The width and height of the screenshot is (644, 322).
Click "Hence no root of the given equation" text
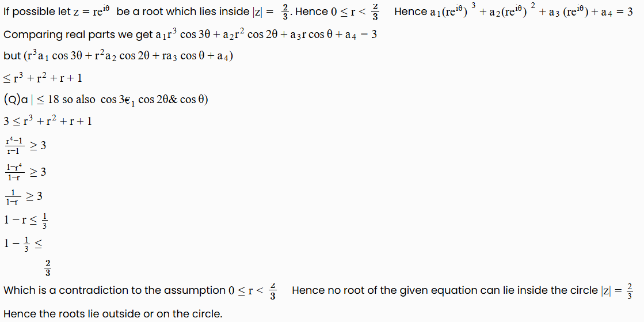(x=368, y=290)
